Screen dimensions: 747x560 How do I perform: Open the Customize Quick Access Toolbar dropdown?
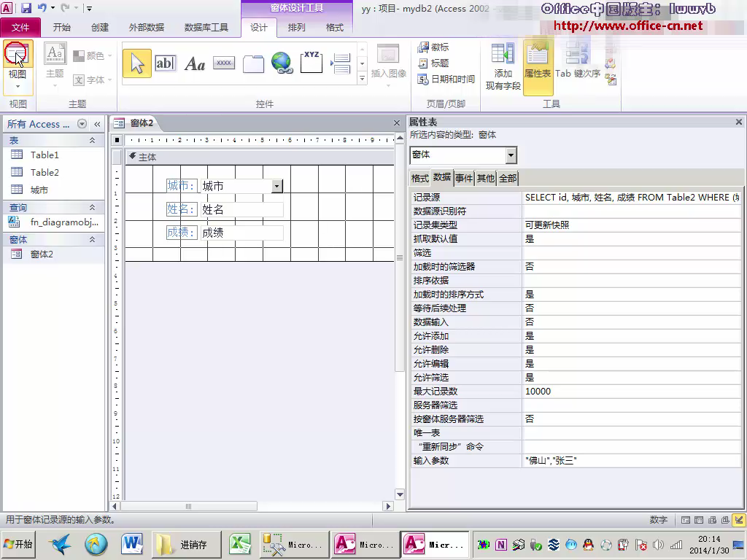tap(89, 8)
